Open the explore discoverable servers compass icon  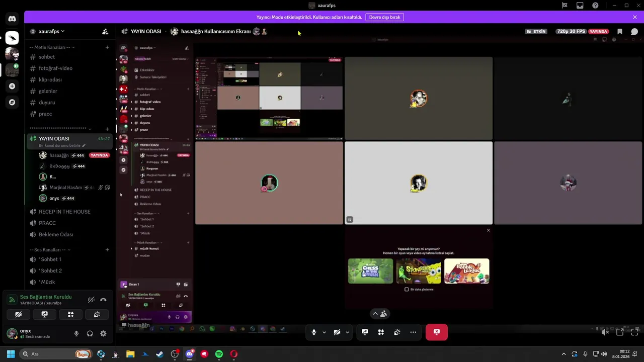pyautogui.click(x=12, y=102)
